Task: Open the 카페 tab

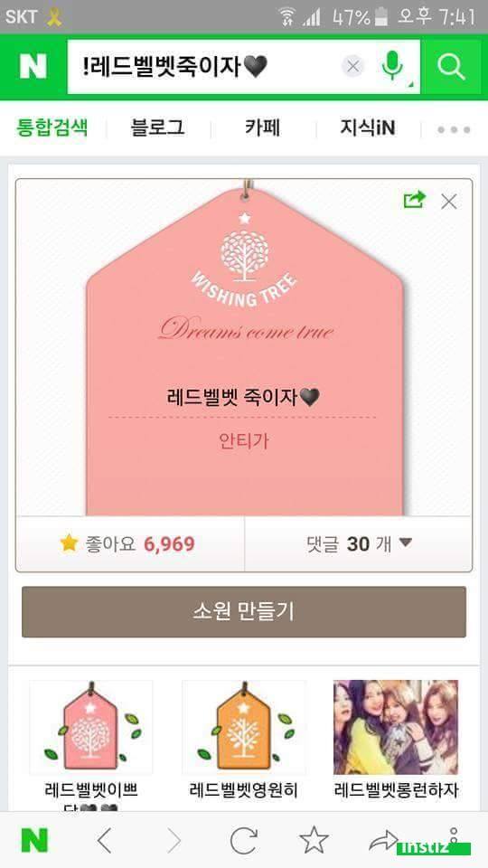Action: coord(263,127)
